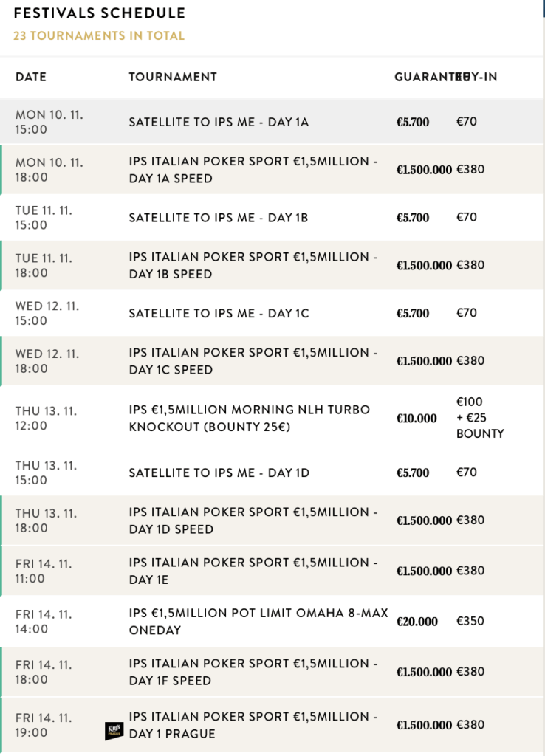
Task: Open Pot Limit Omaha 8-Max Oneday tournament
Action: [x=258, y=621]
